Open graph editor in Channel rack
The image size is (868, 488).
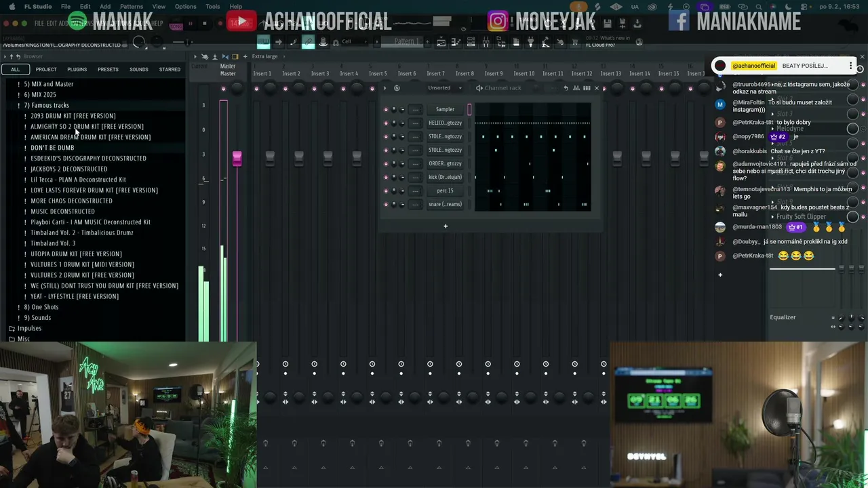(576, 88)
